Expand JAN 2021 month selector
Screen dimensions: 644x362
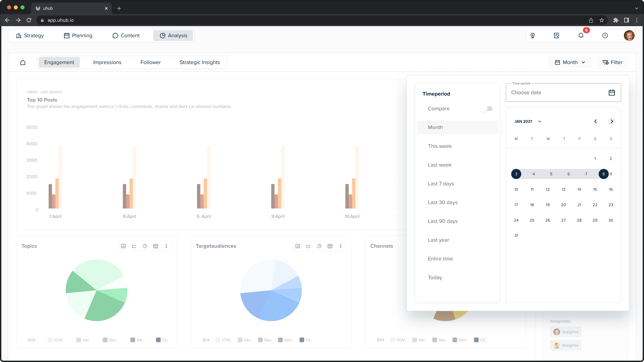[x=527, y=121]
